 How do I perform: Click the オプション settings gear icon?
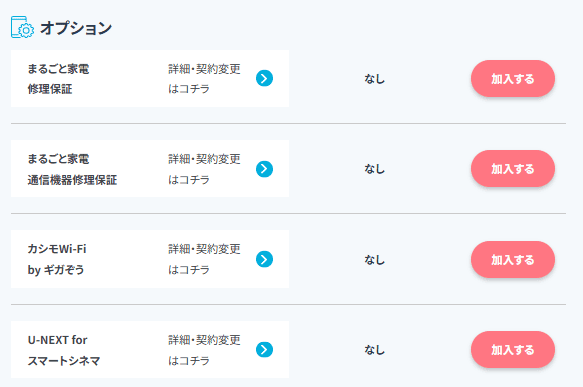click(x=22, y=27)
